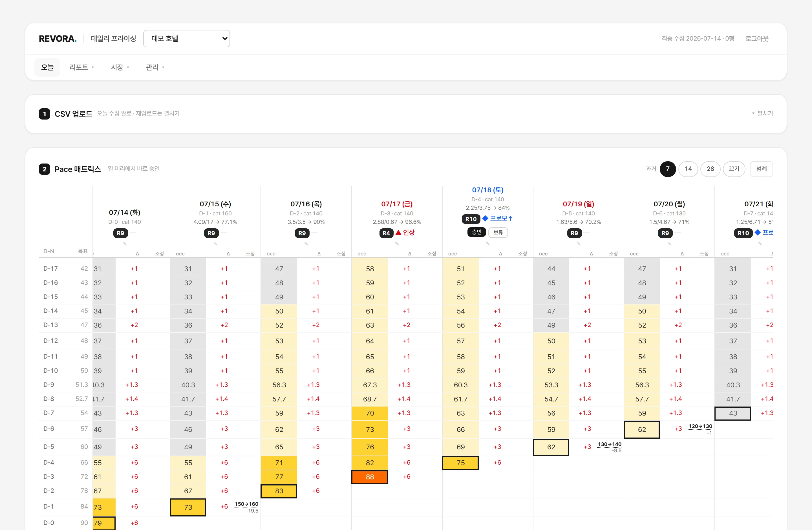The width and height of the screenshot is (812, 530).
Task: Expand CSV upload section via 펼치기
Action: [763, 113]
